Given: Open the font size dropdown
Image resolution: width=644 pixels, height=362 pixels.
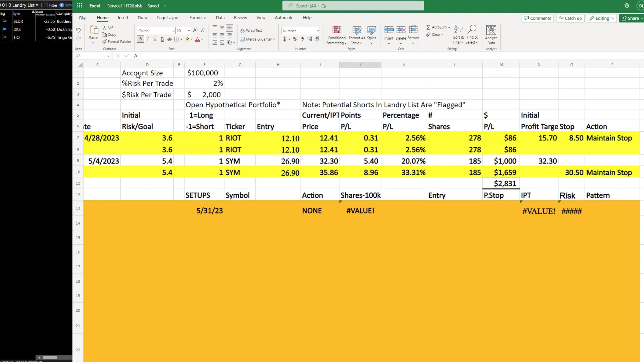Looking at the screenshot, I should (x=189, y=31).
